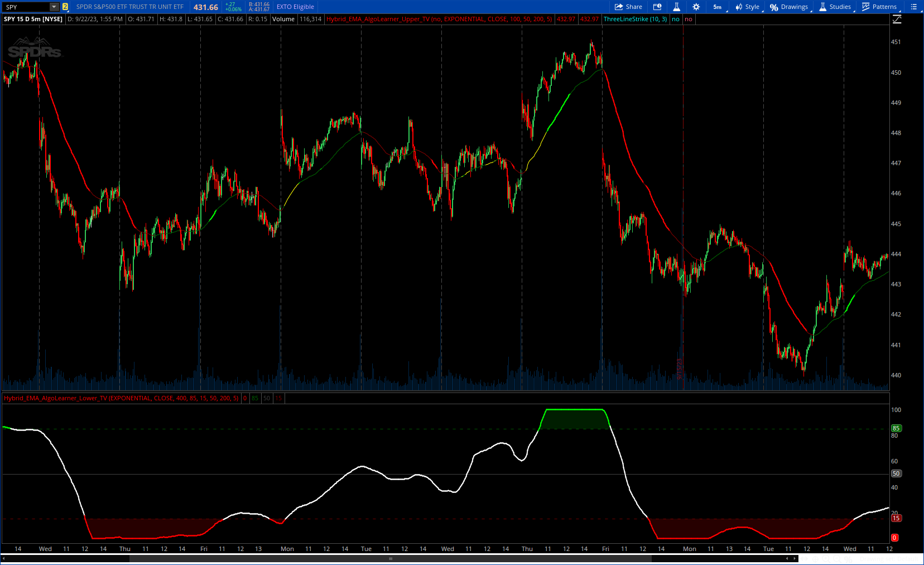Viewport: 924px width, 565px height.
Task: Click the flask icon beside the gear
Action: pos(676,7)
